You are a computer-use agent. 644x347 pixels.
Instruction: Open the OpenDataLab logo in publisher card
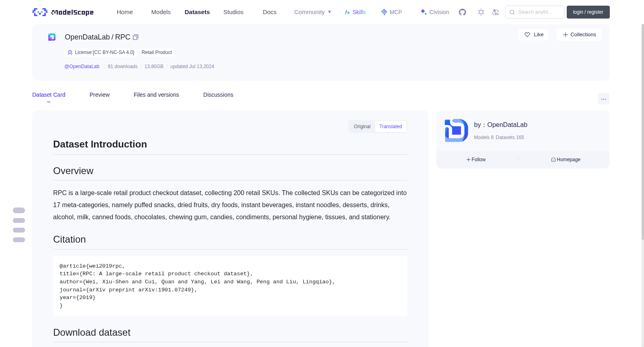(x=456, y=130)
